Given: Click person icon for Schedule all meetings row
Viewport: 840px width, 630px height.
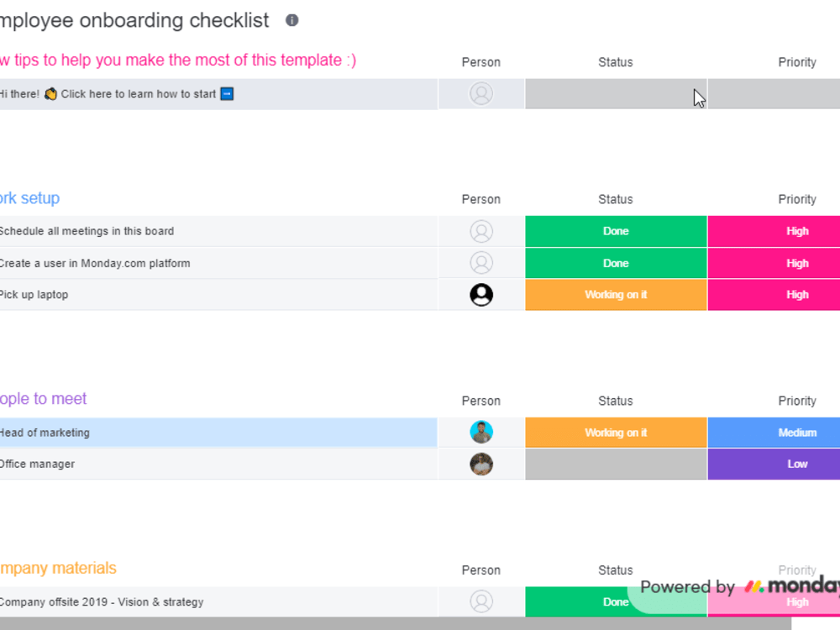Looking at the screenshot, I should pyautogui.click(x=481, y=232).
